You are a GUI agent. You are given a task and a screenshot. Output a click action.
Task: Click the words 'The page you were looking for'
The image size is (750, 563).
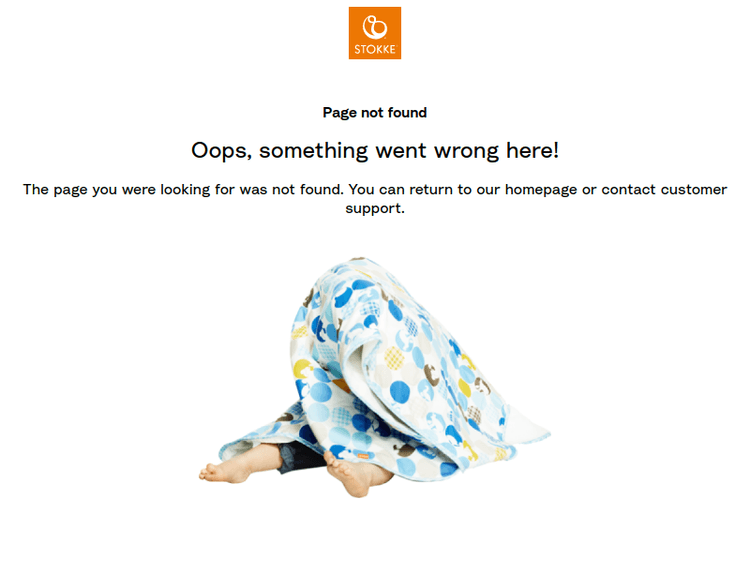[x=129, y=190]
